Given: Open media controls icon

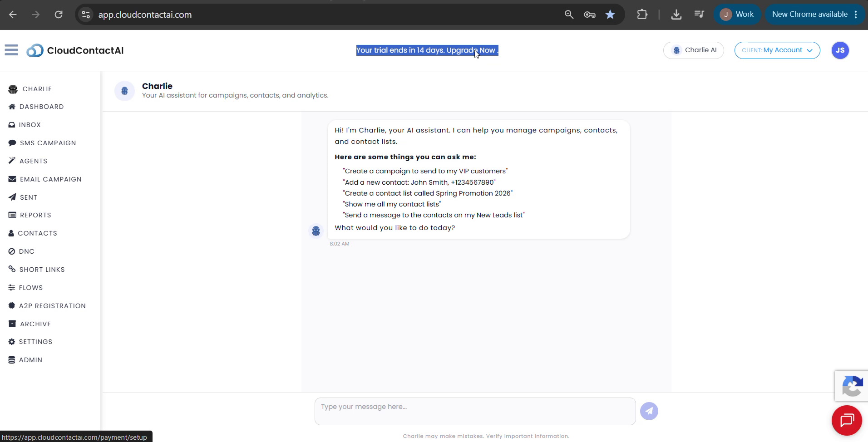Looking at the screenshot, I should click(x=699, y=15).
